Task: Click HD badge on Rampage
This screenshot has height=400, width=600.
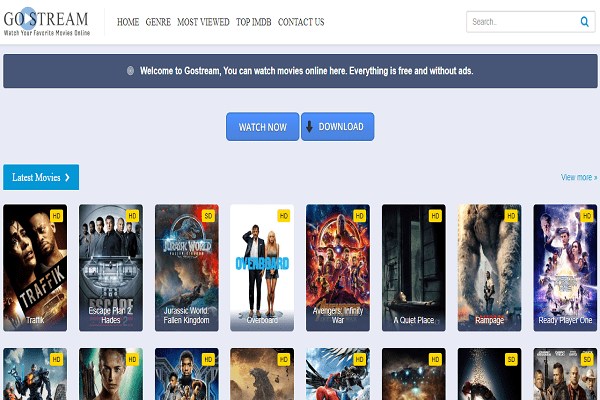Action: pos(511,216)
